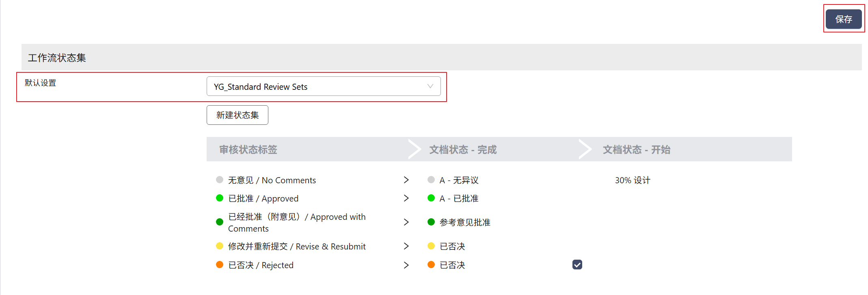Select the 文档状态 - 完成 column header

click(x=463, y=150)
